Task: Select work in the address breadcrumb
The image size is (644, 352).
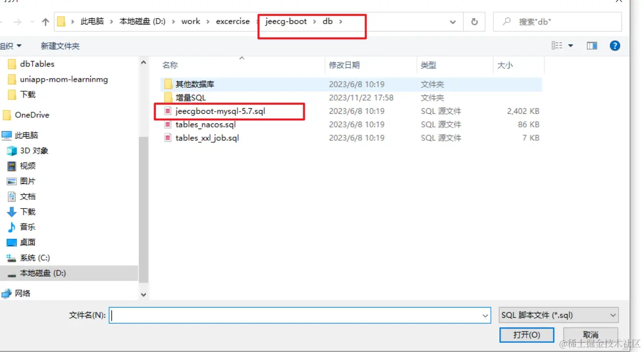Action: (191, 21)
